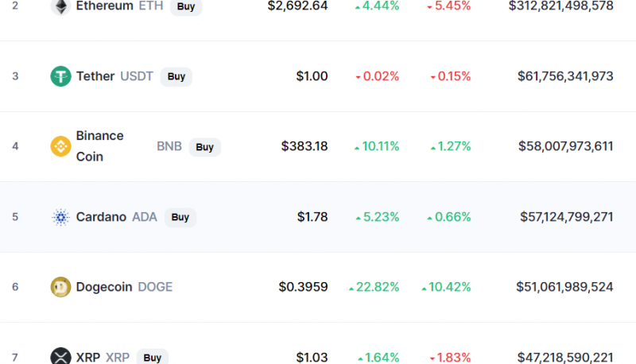The width and height of the screenshot is (636, 364).
Task: Open the Dogecoin name link
Action: pyautogui.click(x=104, y=287)
